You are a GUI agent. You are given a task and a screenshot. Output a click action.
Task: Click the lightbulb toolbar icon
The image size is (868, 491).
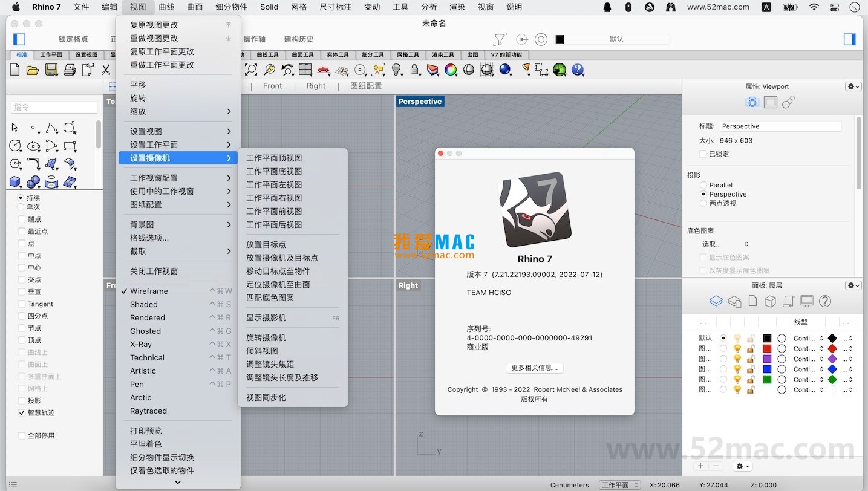pyautogui.click(x=396, y=70)
